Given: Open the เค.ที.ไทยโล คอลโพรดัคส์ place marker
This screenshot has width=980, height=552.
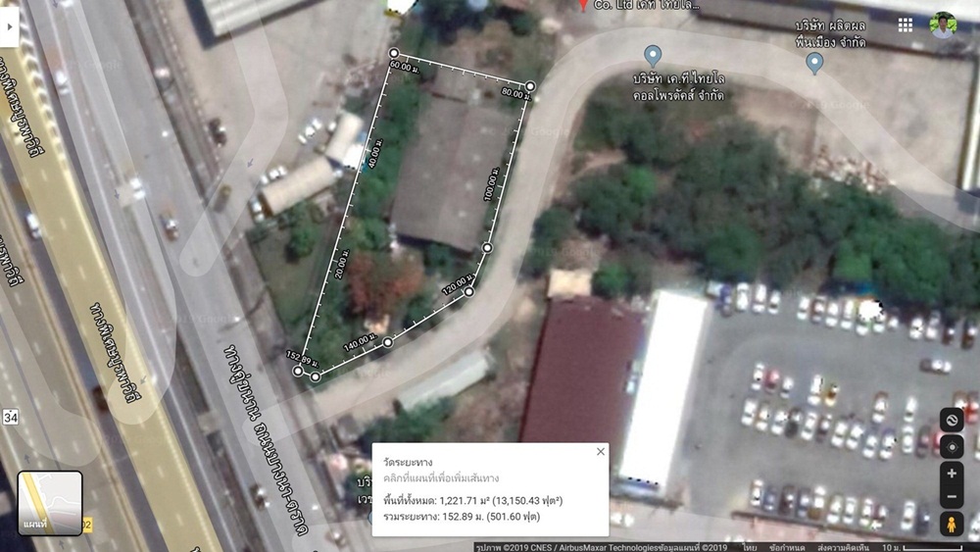Looking at the screenshot, I should tap(653, 56).
